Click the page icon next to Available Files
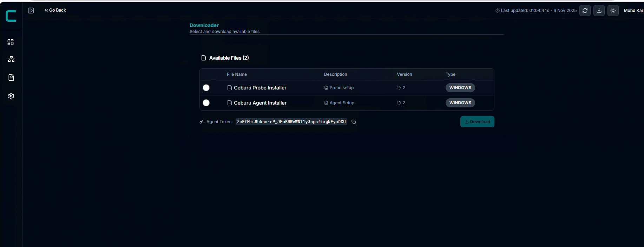 (x=204, y=58)
